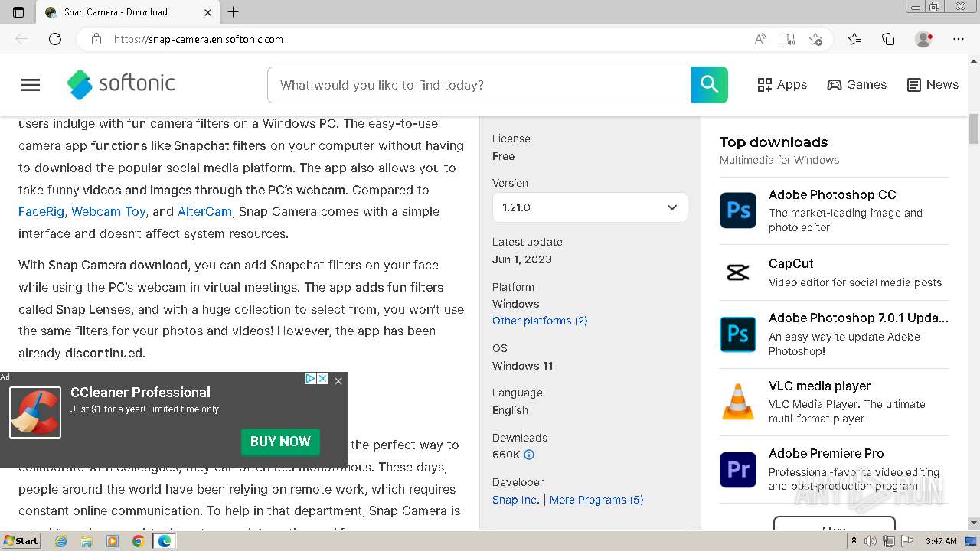Screen dimensions: 980x551
Task: Open Adobe Premiere Pro title
Action: pyautogui.click(x=826, y=453)
